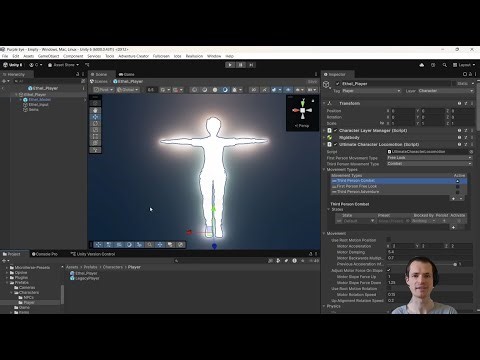
Task: Open the Static dropdown arrow in Inspector
Action: point(473,84)
